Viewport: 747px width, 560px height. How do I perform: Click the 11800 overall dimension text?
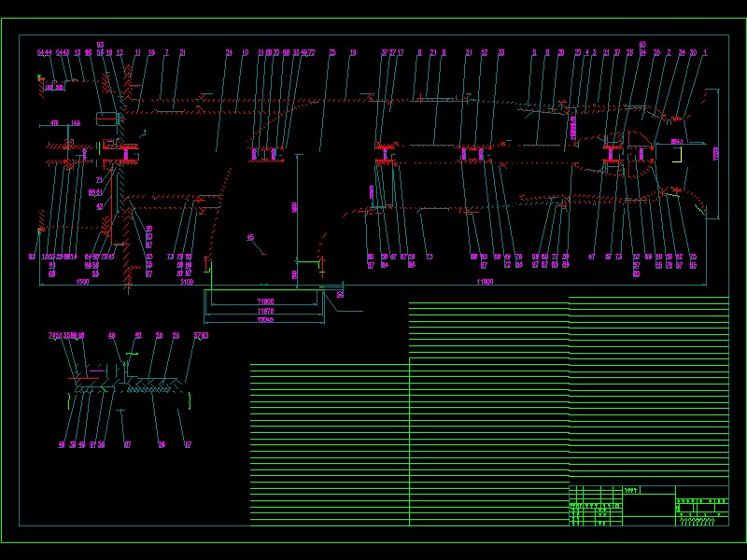tap(485, 282)
